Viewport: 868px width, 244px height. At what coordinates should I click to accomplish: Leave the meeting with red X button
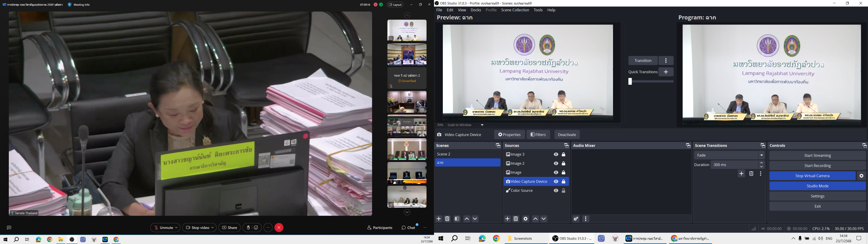pyautogui.click(x=279, y=228)
